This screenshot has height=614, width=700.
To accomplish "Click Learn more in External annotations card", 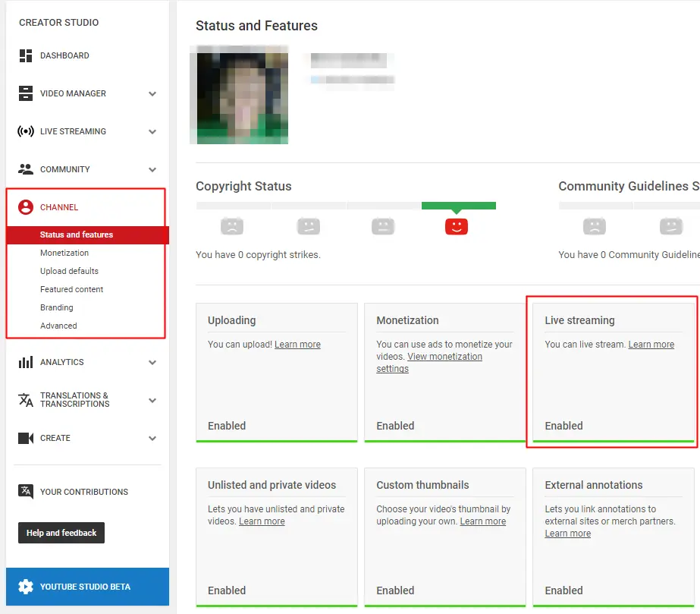I will [x=568, y=533].
